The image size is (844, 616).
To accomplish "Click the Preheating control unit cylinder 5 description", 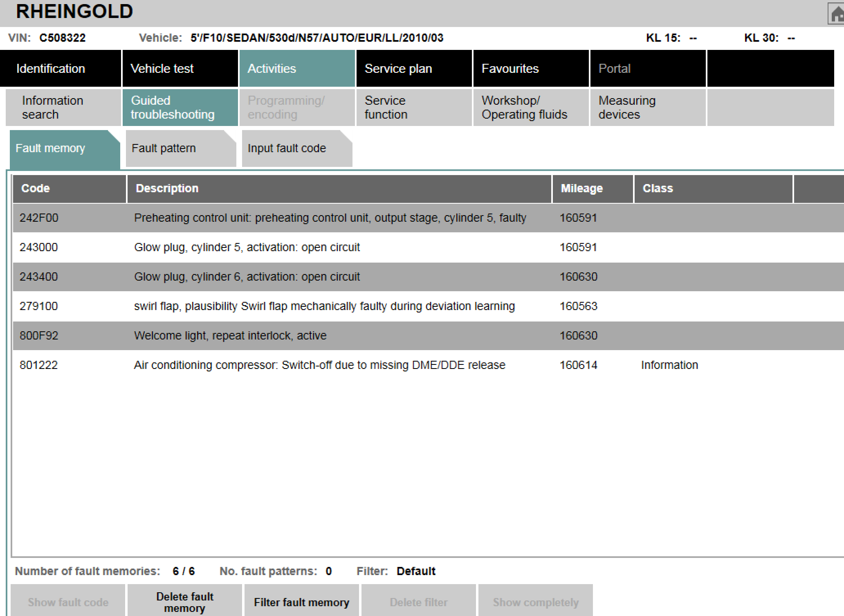I will pos(330,218).
